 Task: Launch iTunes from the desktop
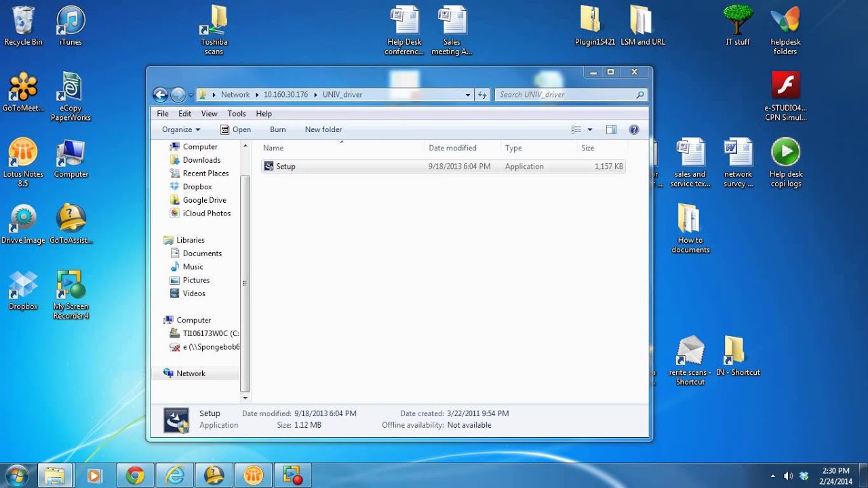click(71, 26)
